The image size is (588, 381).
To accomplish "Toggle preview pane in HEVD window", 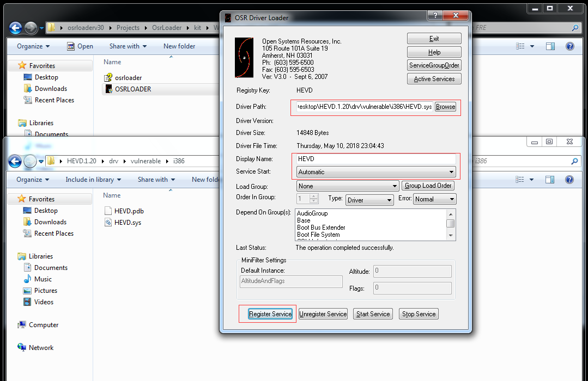I will 550,180.
